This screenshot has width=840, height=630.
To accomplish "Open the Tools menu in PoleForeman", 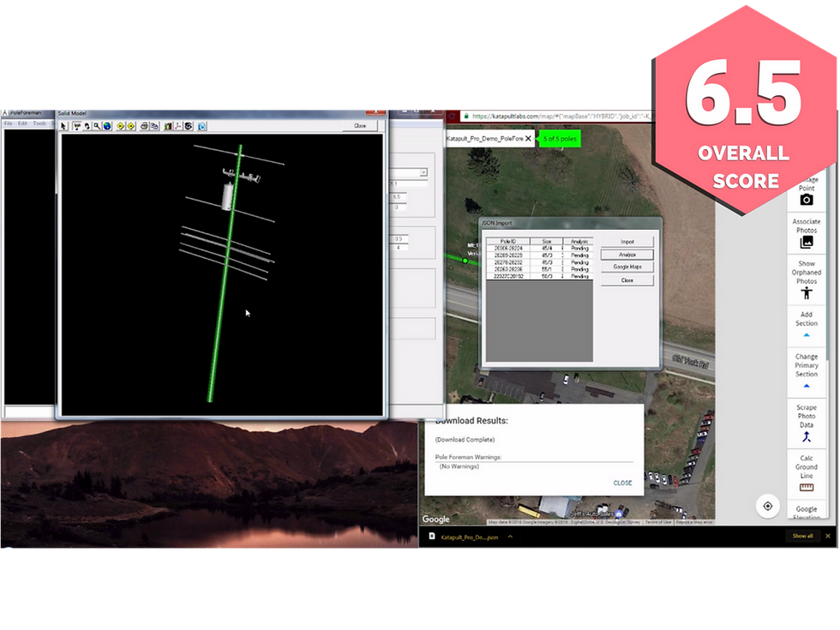I will tap(39, 123).
